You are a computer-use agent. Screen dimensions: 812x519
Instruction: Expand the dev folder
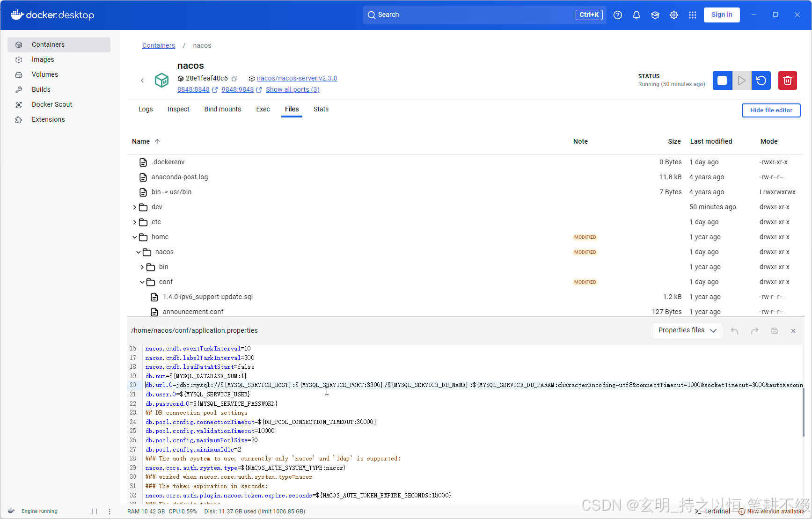[135, 207]
